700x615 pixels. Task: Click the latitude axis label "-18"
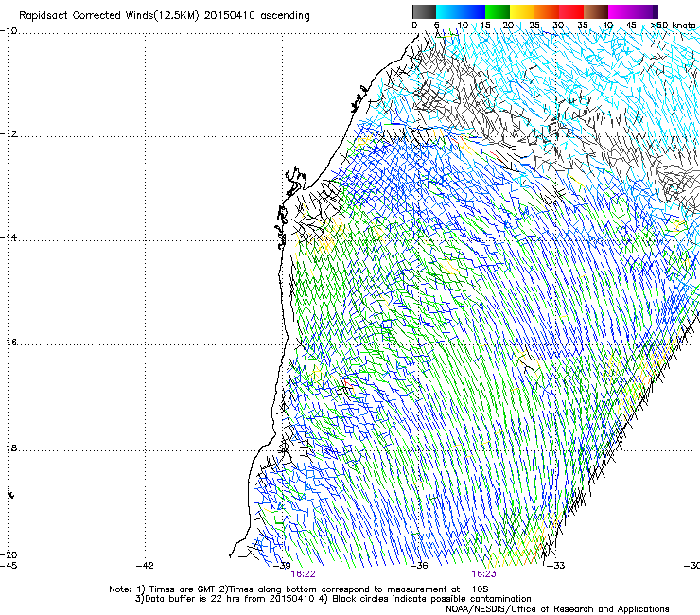(9, 448)
